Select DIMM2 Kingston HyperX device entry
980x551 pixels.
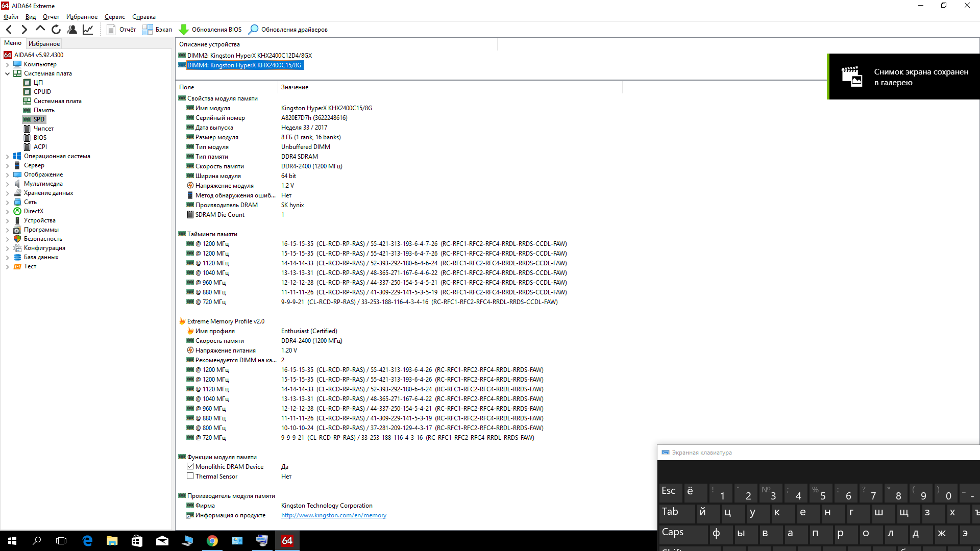point(249,56)
